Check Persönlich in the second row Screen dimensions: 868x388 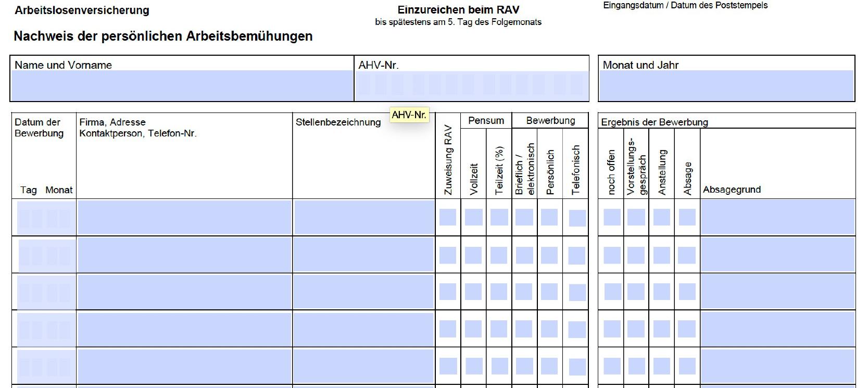point(549,255)
